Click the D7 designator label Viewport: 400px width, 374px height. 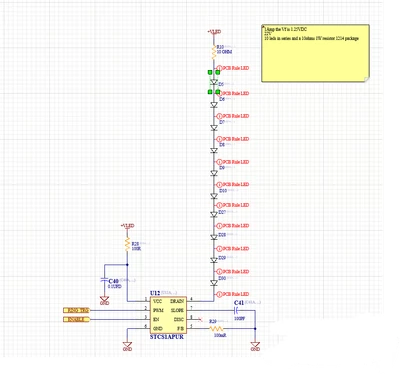(222, 122)
